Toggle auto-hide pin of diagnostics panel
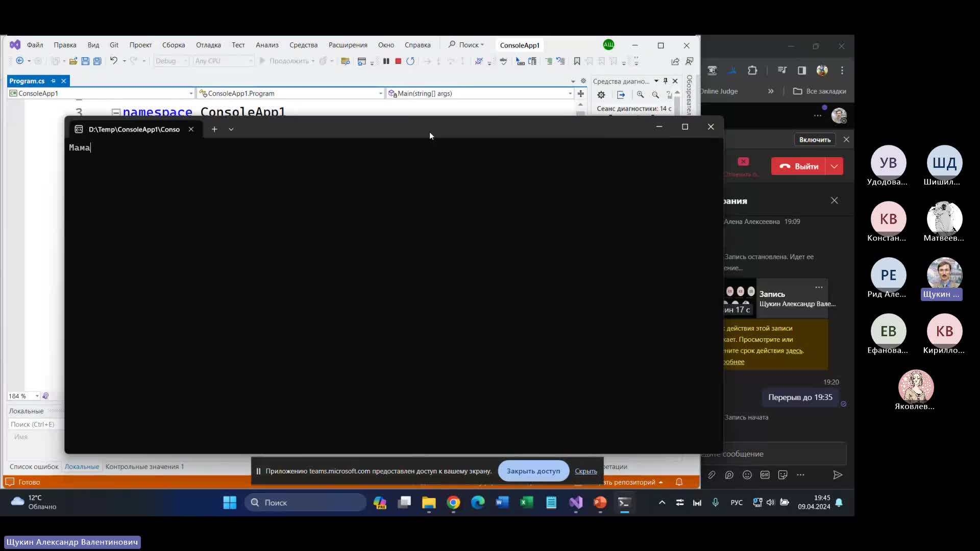Image resolution: width=980 pixels, height=551 pixels. point(666,81)
